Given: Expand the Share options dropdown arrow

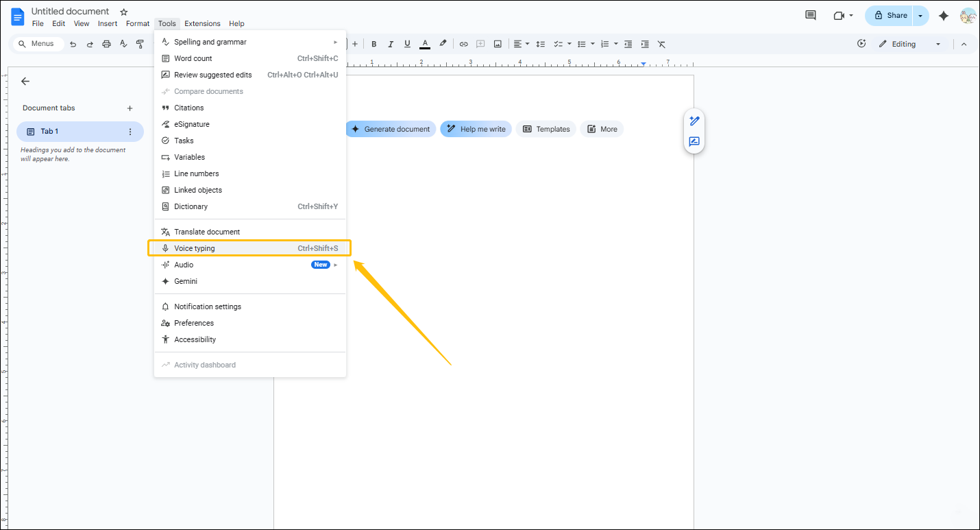Looking at the screenshot, I should click(x=920, y=15).
